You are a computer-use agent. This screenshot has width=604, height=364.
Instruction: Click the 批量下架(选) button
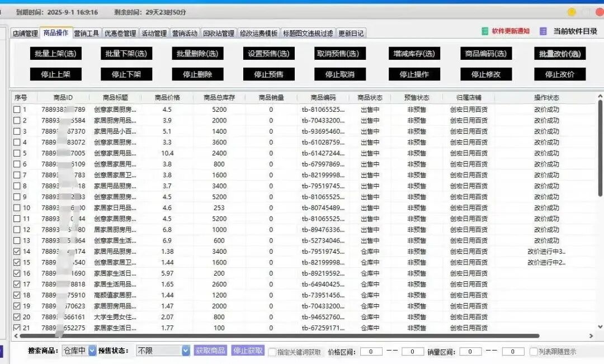pos(126,54)
